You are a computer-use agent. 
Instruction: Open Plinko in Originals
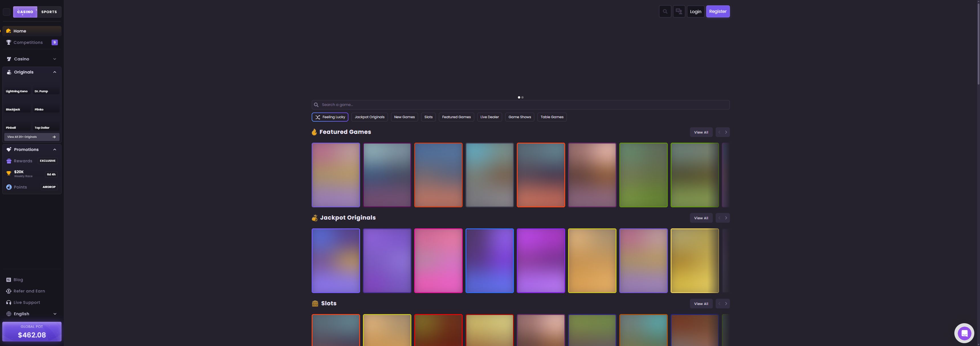coord(46,105)
